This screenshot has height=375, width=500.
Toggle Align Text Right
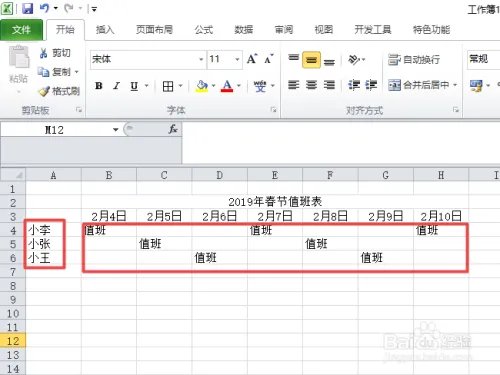coord(329,85)
